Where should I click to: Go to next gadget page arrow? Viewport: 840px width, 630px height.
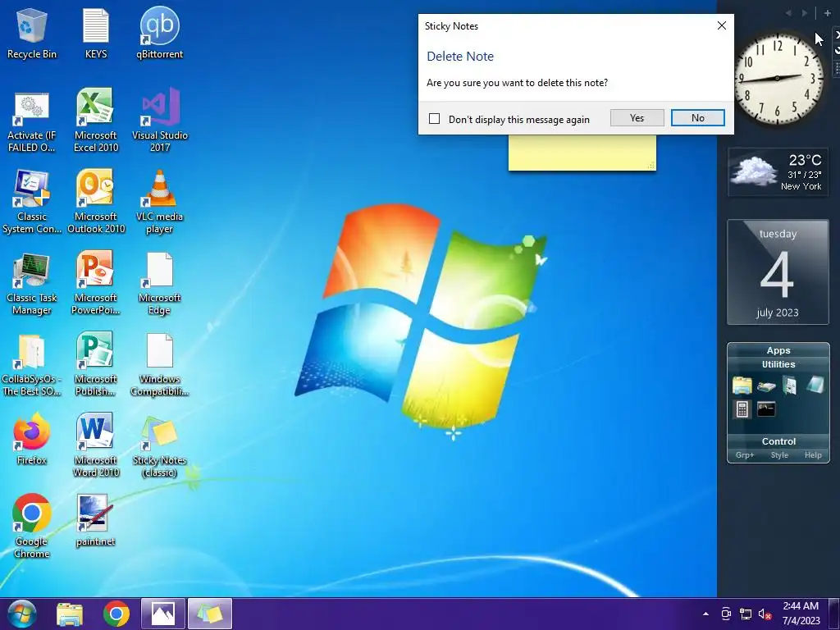pos(805,13)
